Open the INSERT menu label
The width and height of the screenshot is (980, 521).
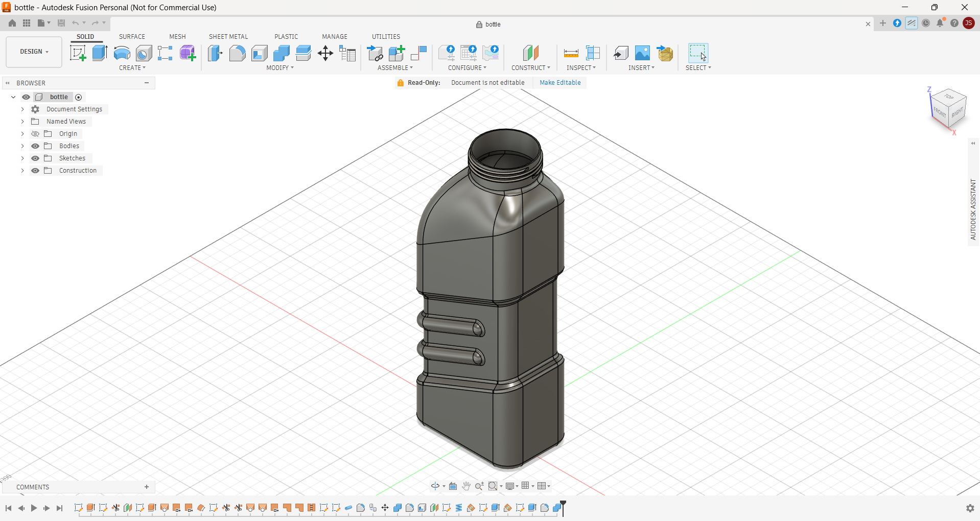pos(641,67)
